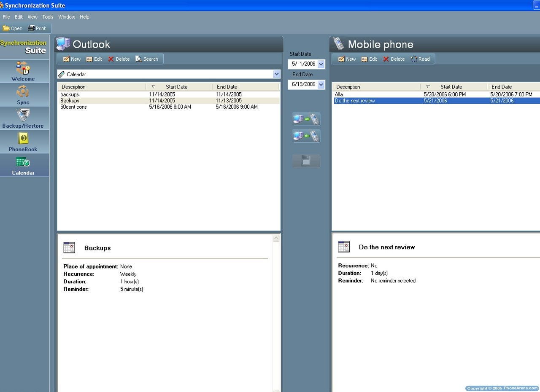This screenshot has height=392, width=540.
Task: Click the Open toolbar button
Action: [x=13, y=28]
